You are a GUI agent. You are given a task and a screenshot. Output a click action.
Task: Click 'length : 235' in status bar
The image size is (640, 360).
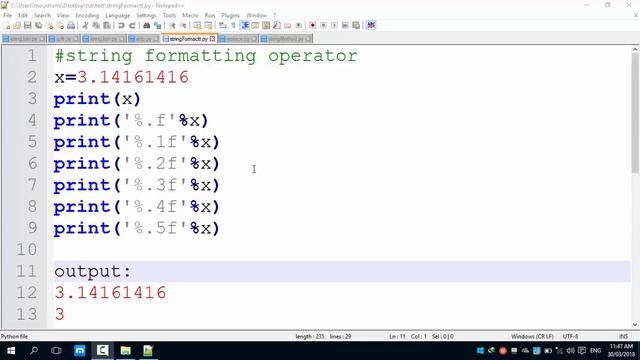(x=309, y=336)
